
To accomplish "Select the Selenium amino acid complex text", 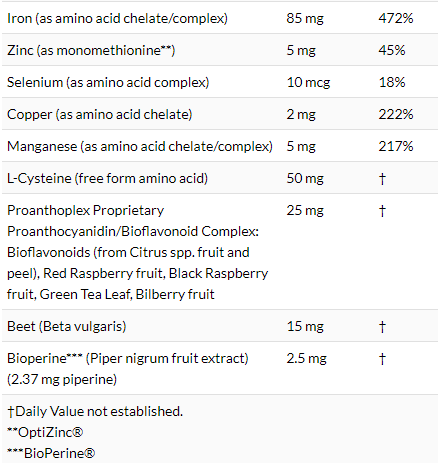I will [x=108, y=82].
